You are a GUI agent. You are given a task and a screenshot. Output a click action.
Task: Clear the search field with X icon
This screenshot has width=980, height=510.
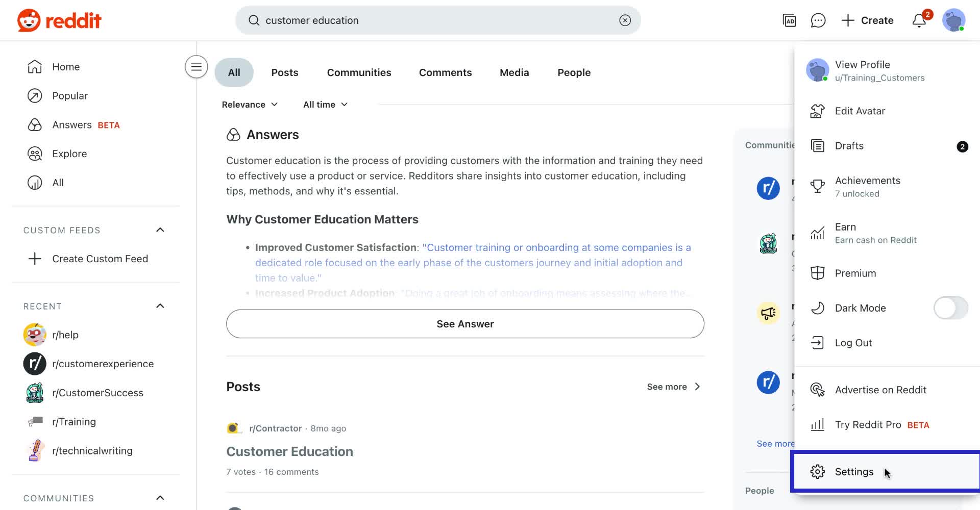(625, 20)
